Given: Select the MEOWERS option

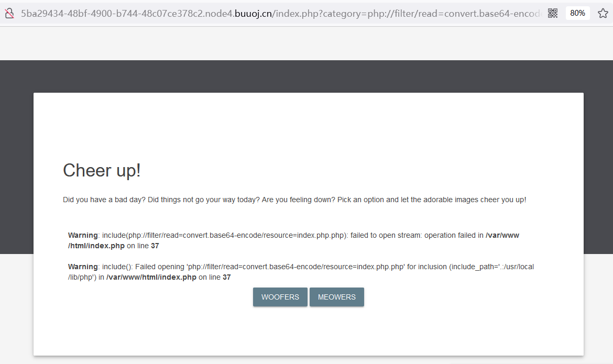Looking at the screenshot, I should click(x=336, y=297).
